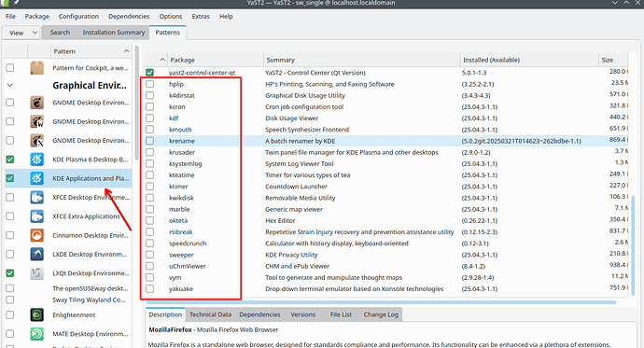This screenshot has height=348, width=644.
Task: Sort by the Package column header
Action: (216, 60)
